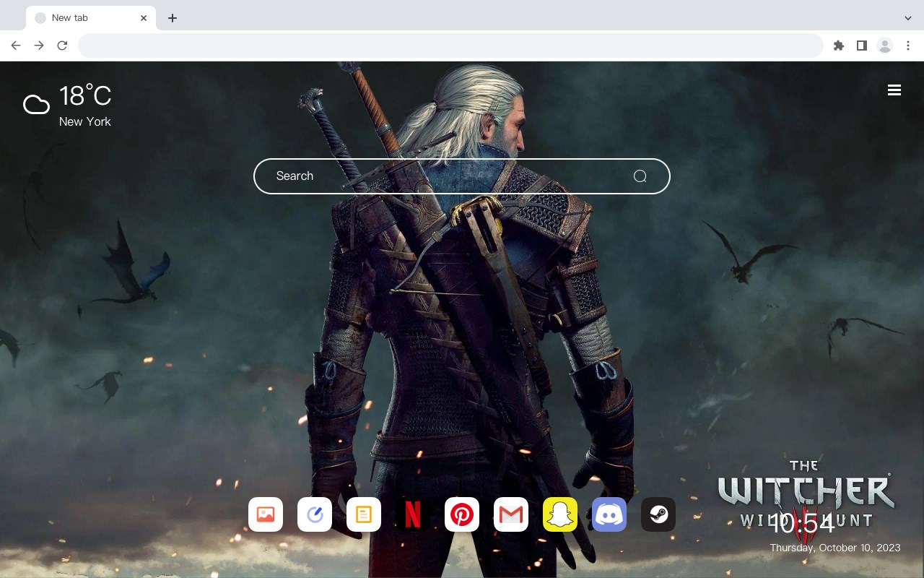Open the Gmail shortcut
The width and height of the screenshot is (924, 578).
(511, 514)
